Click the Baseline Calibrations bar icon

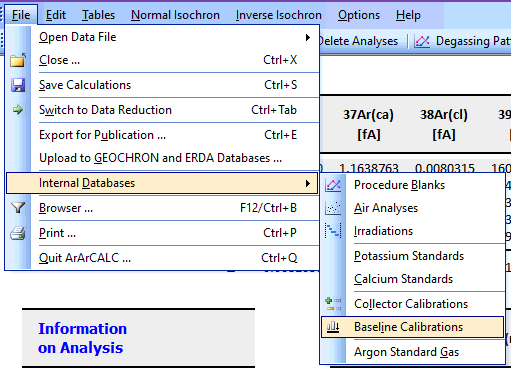click(333, 327)
